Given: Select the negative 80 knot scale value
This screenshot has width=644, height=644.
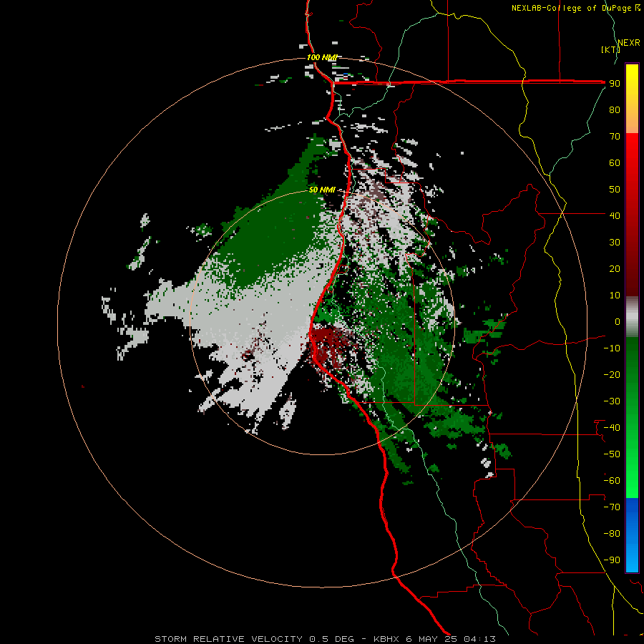Looking at the screenshot, I should pos(612,534).
